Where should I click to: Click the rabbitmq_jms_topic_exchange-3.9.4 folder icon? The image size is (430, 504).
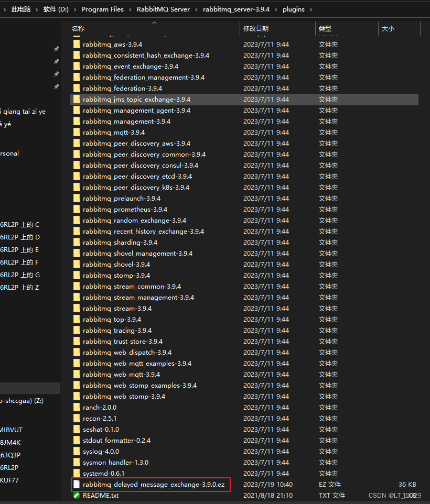pyautogui.click(x=77, y=100)
